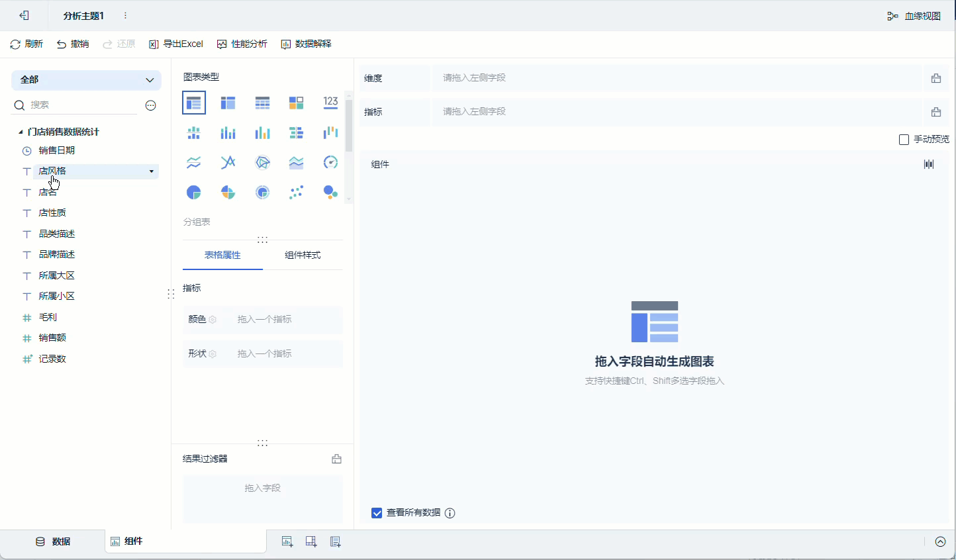Select the gauge dashboard chart type
Screen dimensions: 956x560
point(330,162)
